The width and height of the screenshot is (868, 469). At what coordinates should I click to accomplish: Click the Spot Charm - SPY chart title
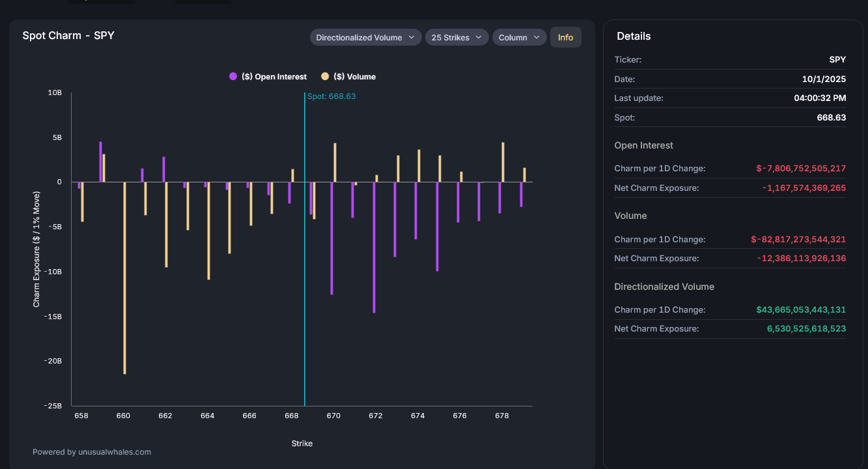coord(68,36)
